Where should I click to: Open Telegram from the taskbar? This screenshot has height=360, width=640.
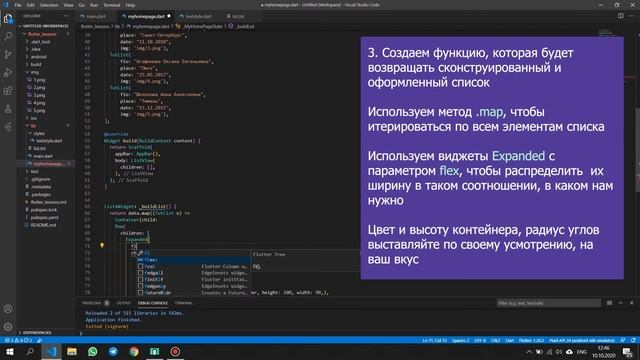pos(113,351)
